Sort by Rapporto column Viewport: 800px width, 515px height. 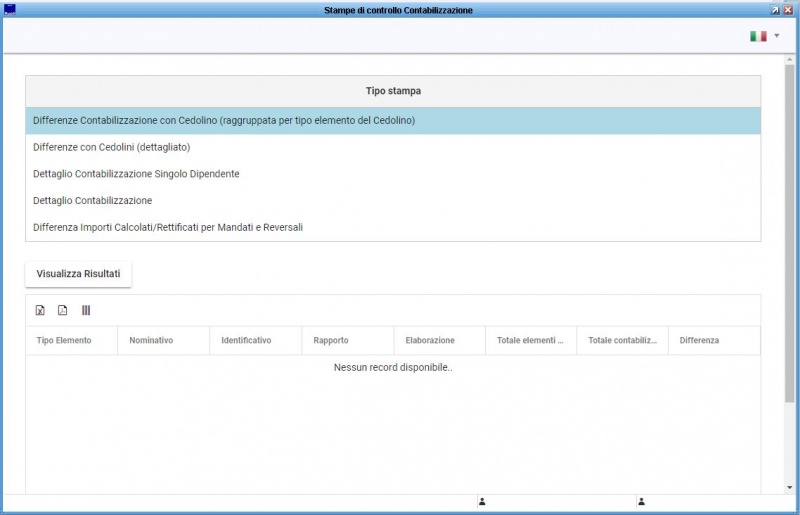pos(347,340)
